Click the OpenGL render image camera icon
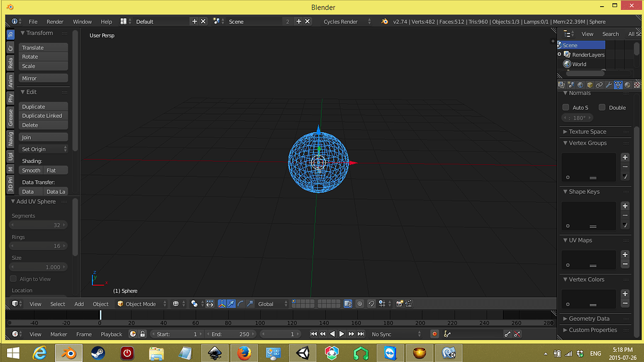This screenshot has height=362, width=644. tap(399, 303)
